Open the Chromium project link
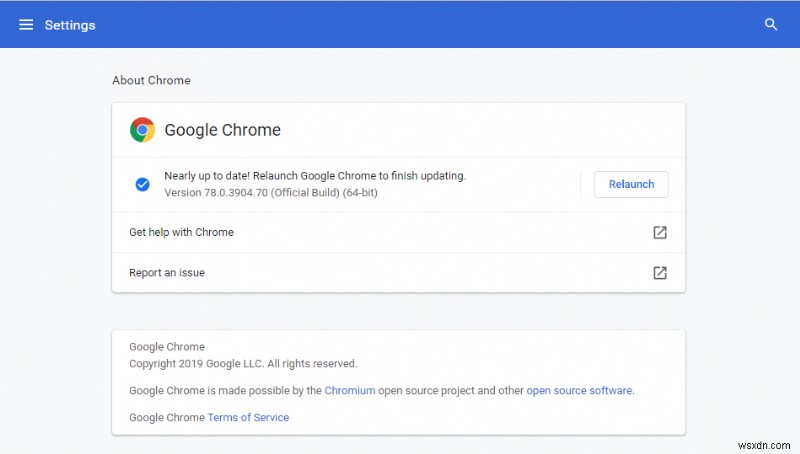Image resolution: width=800 pixels, height=454 pixels. 349,390
